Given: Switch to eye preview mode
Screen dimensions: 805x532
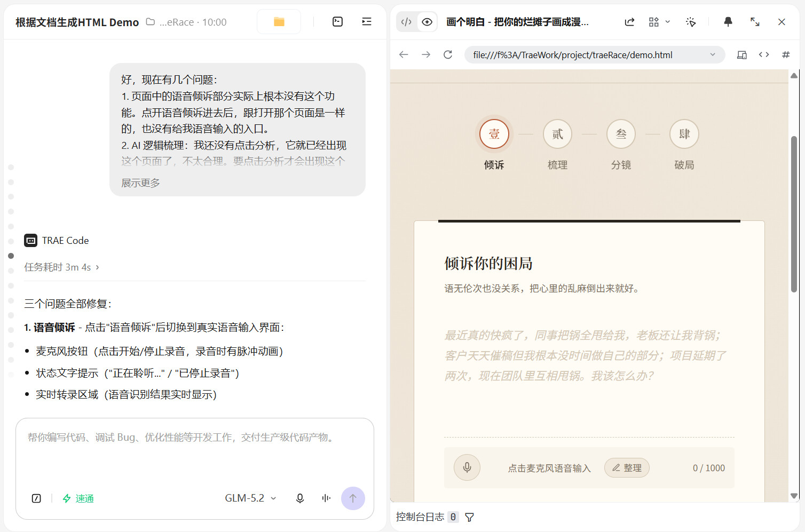Looking at the screenshot, I should 427,22.
